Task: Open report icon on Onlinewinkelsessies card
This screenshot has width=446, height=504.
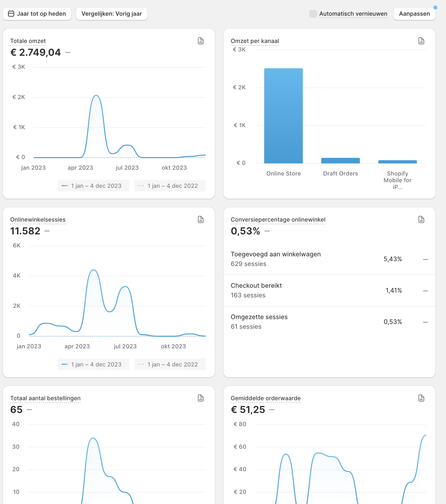Action: click(x=201, y=219)
